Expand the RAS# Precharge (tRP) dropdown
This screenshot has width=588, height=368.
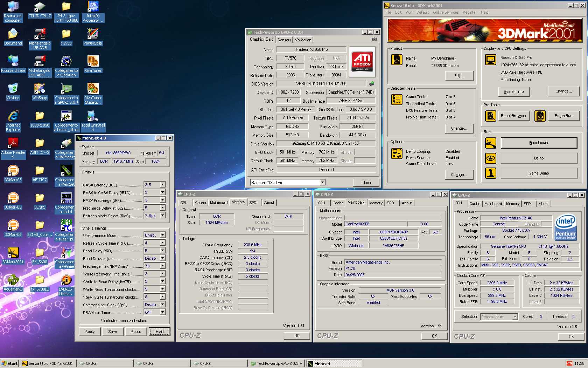pyautogui.click(x=162, y=200)
